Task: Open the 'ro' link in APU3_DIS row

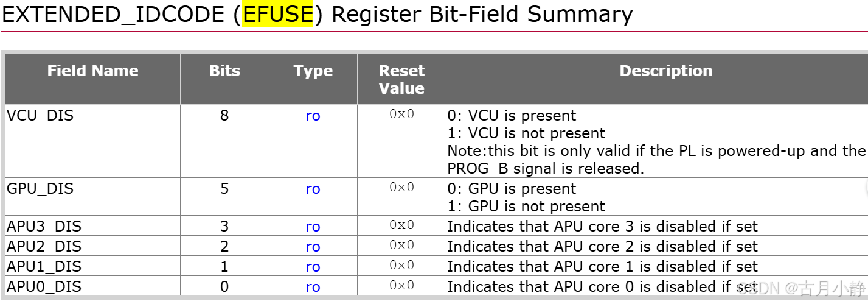Action: [313, 227]
